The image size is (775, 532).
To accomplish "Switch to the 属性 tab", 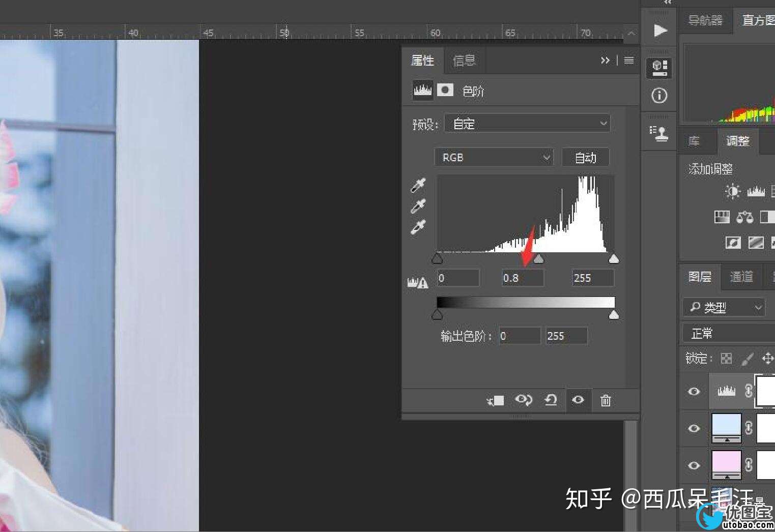I will (x=422, y=61).
